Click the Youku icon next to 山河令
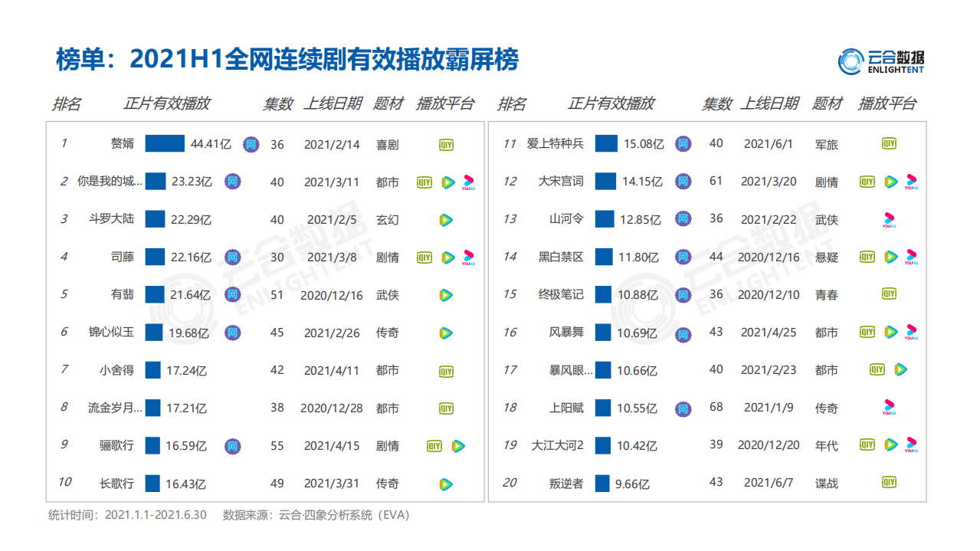Viewport: 980px width, 551px height. (887, 219)
